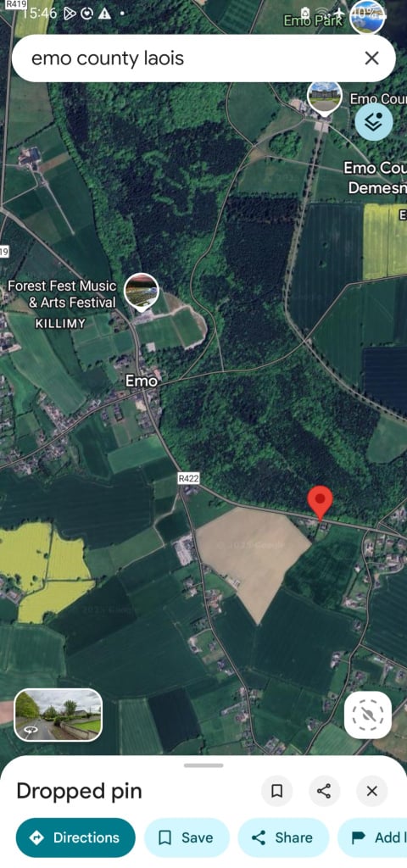Tap the bookmark icon beside Dropped pin
This screenshot has height=868, width=407.
(x=277, y=791)
